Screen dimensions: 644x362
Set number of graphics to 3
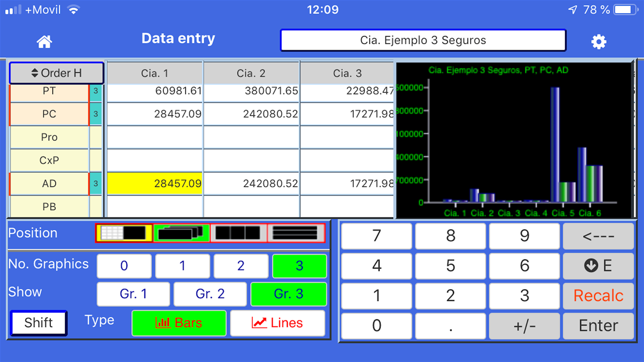[299, 266]
